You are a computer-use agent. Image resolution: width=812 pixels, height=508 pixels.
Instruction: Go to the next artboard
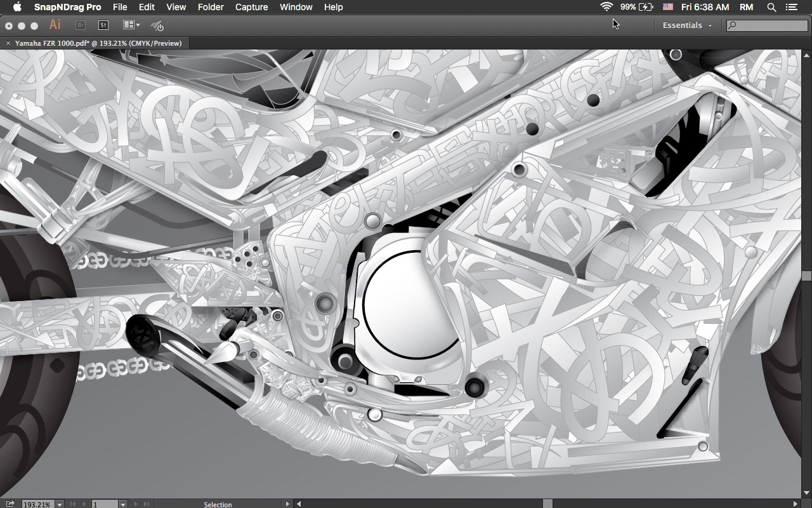[x=136, y=504]
